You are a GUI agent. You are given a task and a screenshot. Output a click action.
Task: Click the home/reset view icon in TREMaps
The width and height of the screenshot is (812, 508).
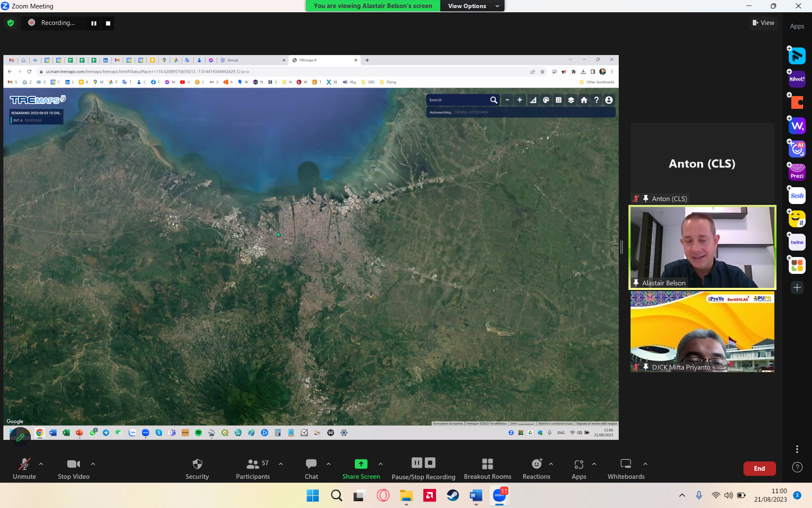584,99
